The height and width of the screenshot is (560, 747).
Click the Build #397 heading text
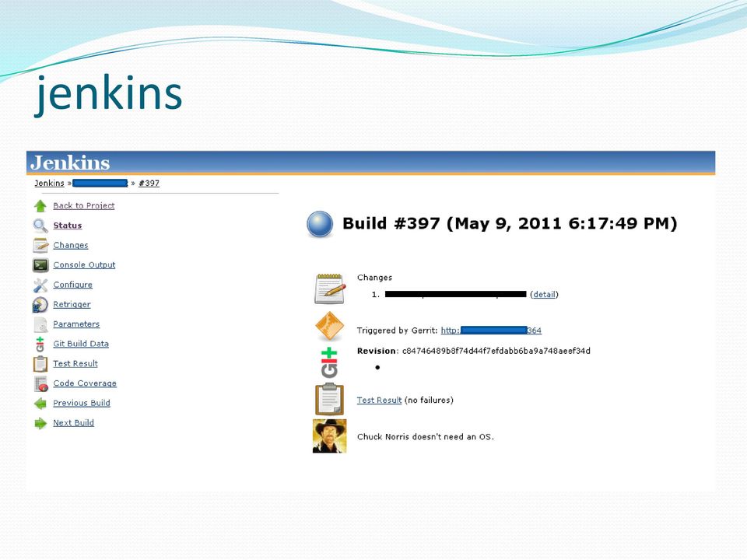510,224
